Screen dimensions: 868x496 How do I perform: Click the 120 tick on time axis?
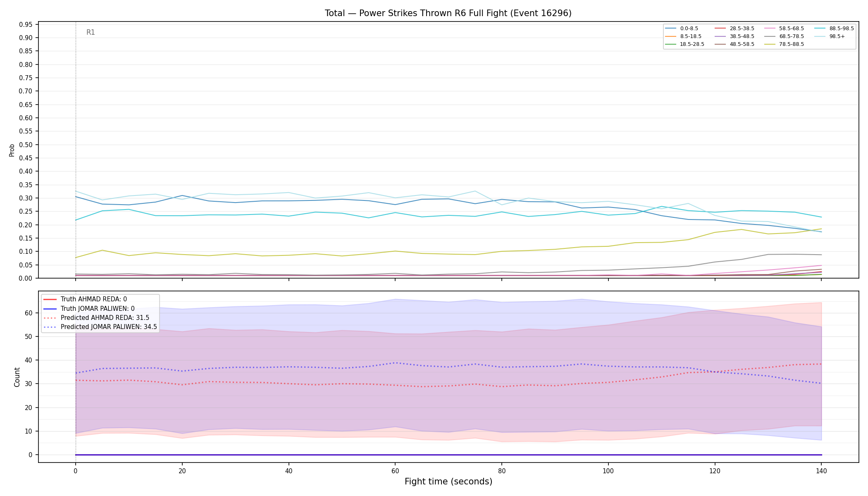(x=715, y=471)
